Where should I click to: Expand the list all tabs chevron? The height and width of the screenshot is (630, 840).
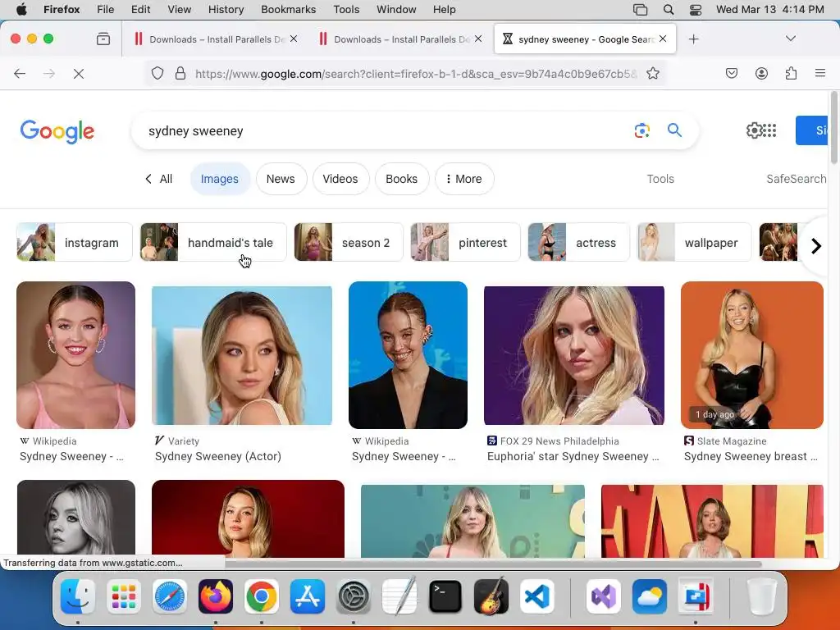tap(791, 39)
